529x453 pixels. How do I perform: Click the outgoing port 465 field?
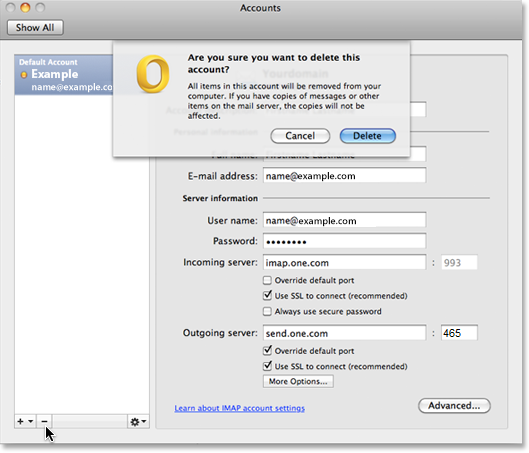coord(459,333)
